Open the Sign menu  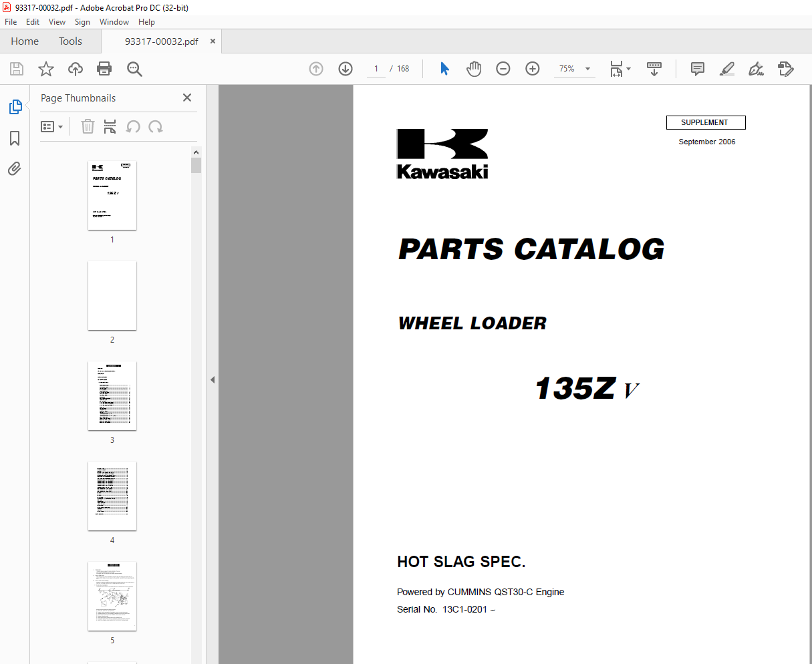click(x=82, y=22)
